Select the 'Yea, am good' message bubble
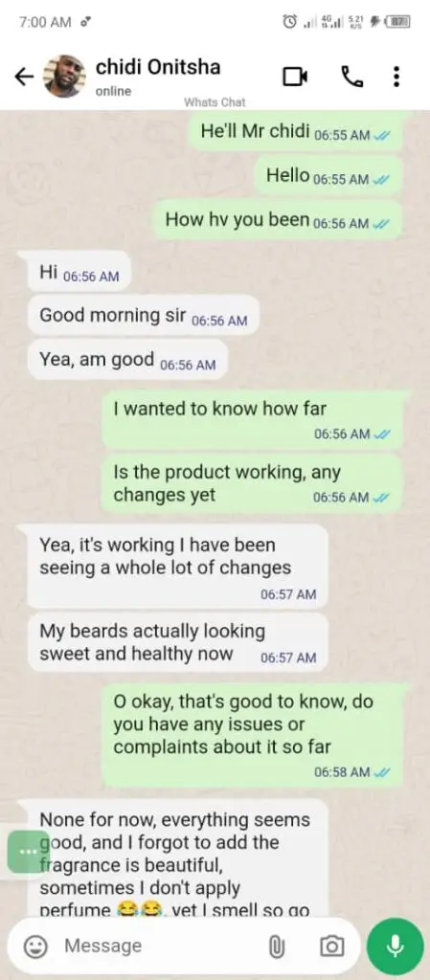The height and width of the screenshot is (980, 430). click(x=127, y=360)
